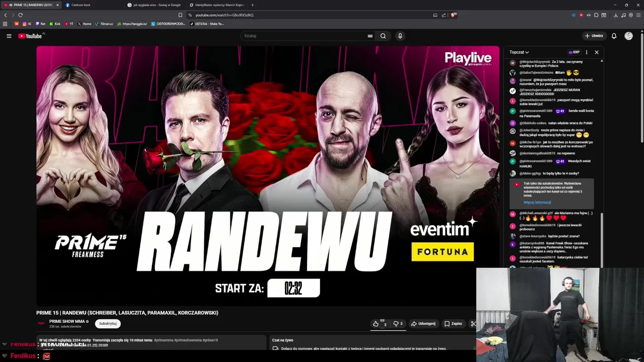
Task: Click the YouTube Szukaj search field
Action: point(304,36)
